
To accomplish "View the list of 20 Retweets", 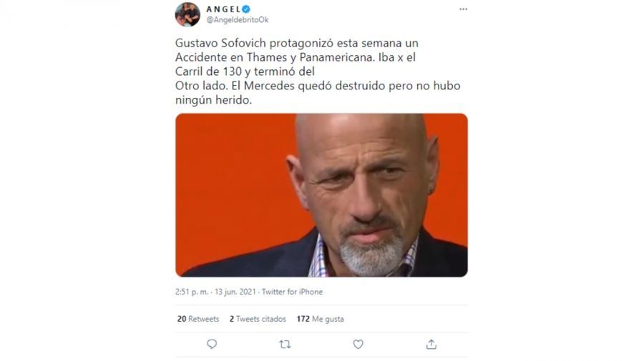I will click(198, 319).
